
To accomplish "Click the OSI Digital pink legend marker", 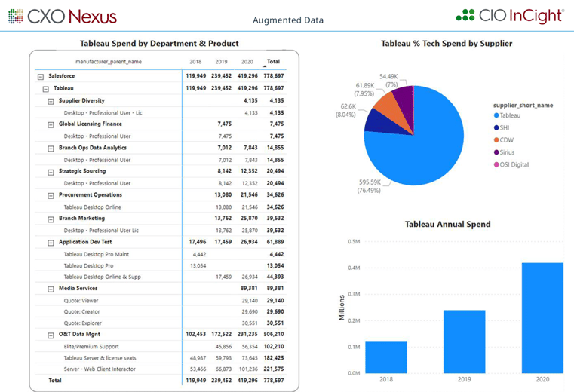I will tap(496, 163).
